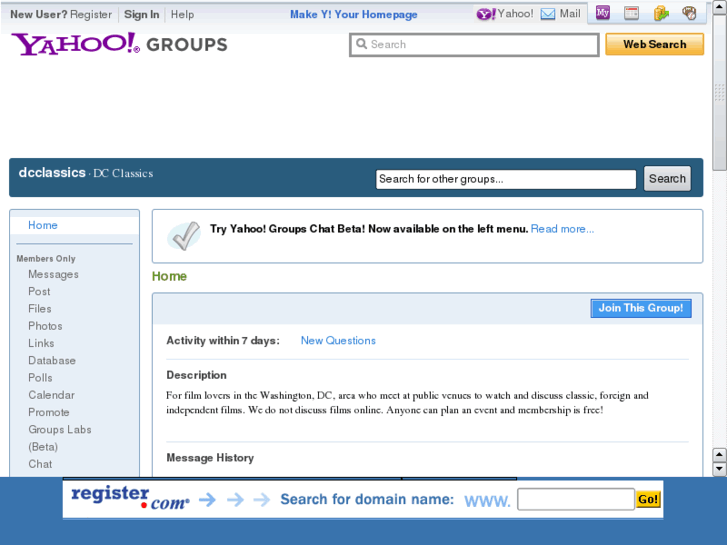Click the scrollbar down arrow at bottom

[x=720, y=469]
